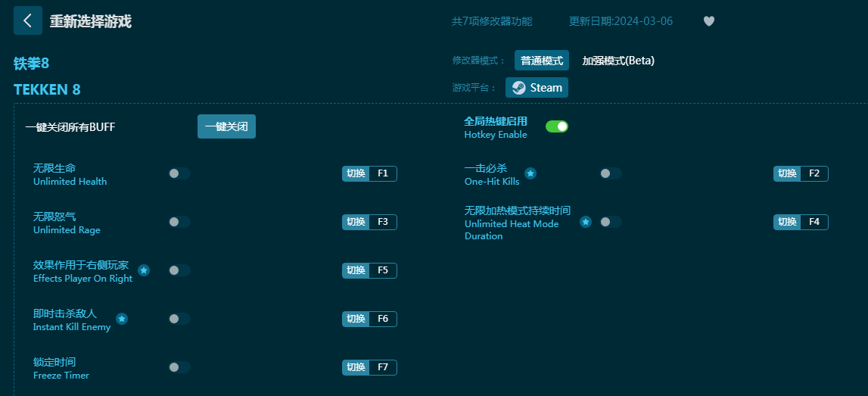Click star badge beside One-Hit Kills
868x396 pixels.
pos(530,173)
